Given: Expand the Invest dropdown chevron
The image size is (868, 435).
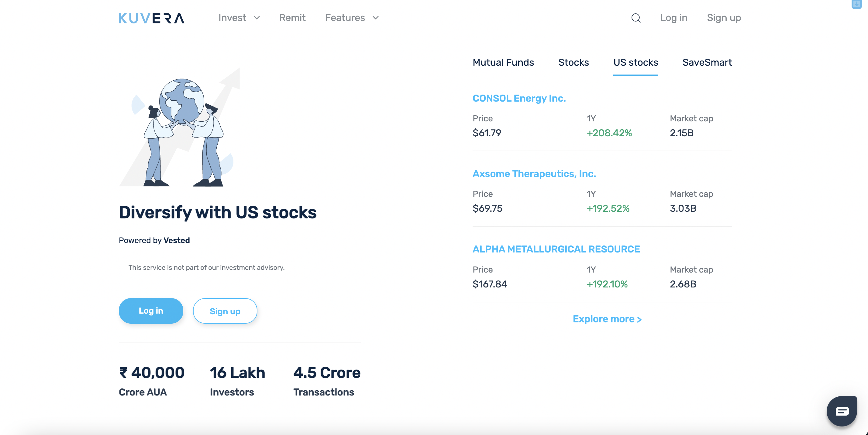Looking at the screenshot, I should (257, 18).
